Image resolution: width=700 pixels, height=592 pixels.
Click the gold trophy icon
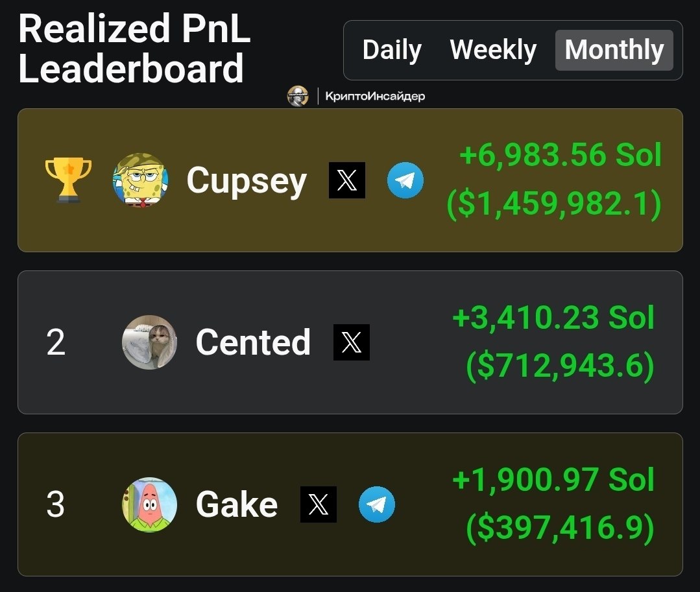click(x=68, y=180)
